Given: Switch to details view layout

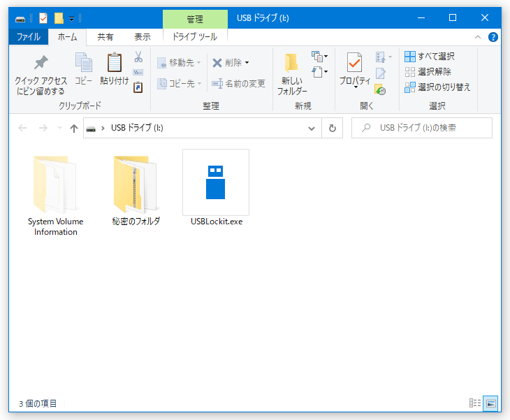Looking at the screenshot, I should pyautogui.click(x=475, y=403).
